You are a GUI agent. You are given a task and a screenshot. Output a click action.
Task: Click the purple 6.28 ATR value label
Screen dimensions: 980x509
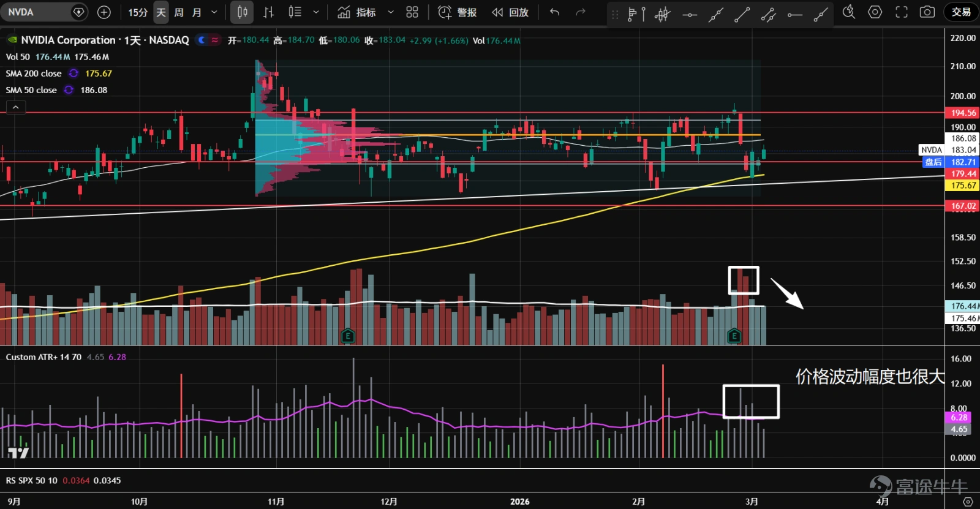959,418
